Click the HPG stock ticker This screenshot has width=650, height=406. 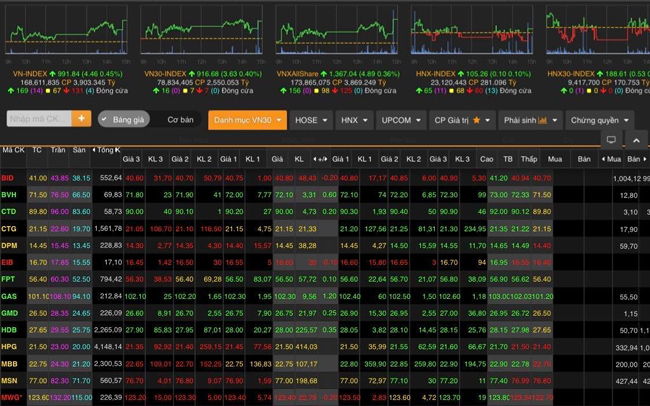tap(8, 347)
